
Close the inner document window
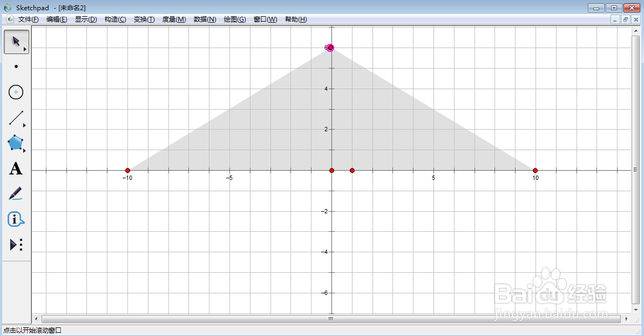pyautogui.click(x=636, y=19)
